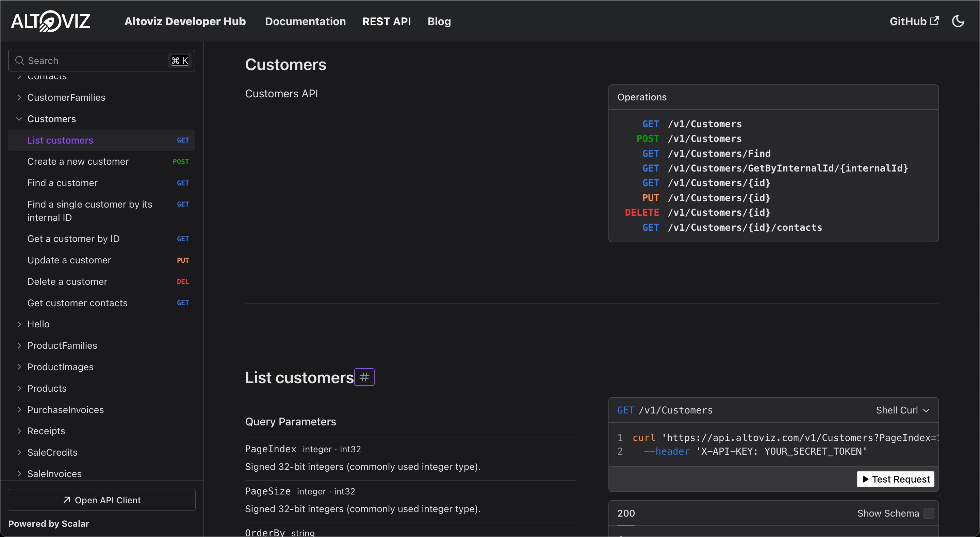Select Create a new customer
The width and height of the screenshot is (980, 537).
[x=102, y=161]
